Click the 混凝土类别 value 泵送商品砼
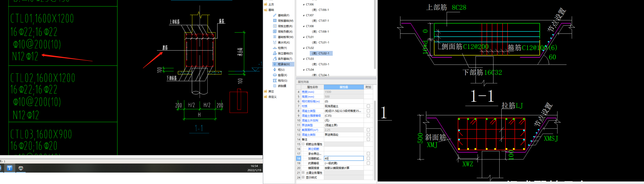 (x=344, y=135)
